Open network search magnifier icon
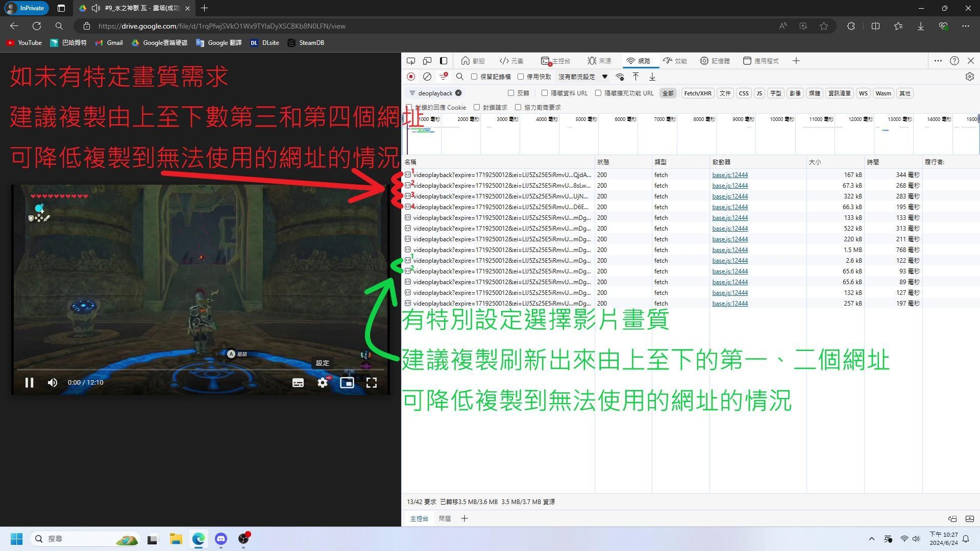Image resolution: width=980 pixels, height=551 pixels. point(460,77)
